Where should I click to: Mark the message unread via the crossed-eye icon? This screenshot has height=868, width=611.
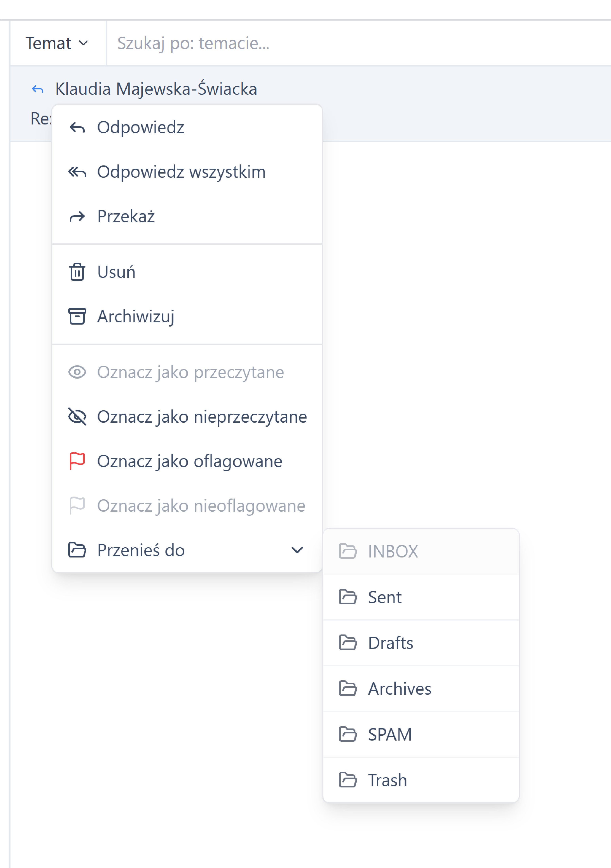click(77, 417)
